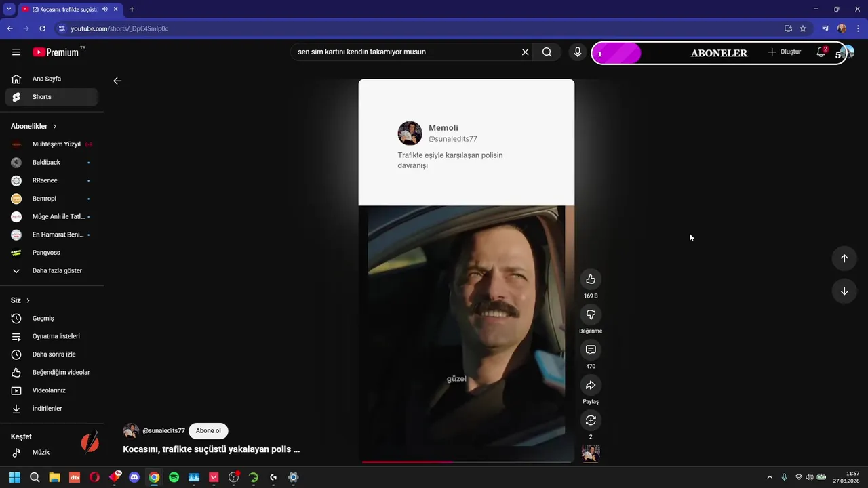This screenshot has height=488, width=868.
Task: Open Geçmiş watch history
Action: (52, 318)
